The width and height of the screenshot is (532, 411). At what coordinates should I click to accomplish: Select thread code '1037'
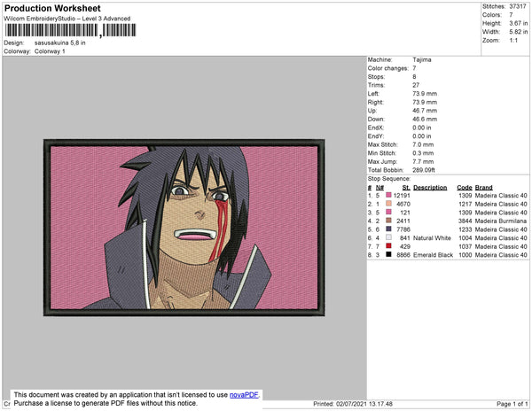(465, 246)
